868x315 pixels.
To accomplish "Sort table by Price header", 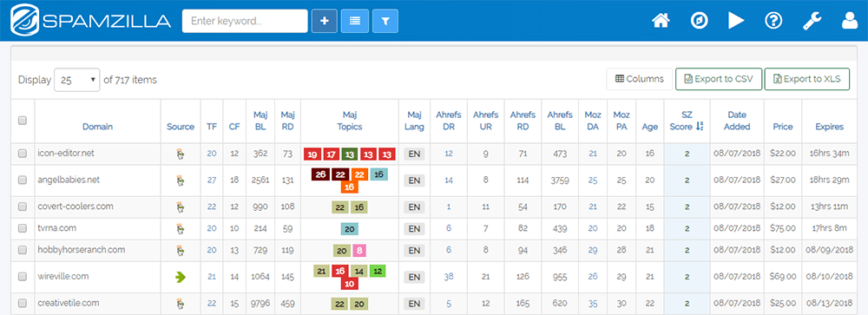I will 782,127.
